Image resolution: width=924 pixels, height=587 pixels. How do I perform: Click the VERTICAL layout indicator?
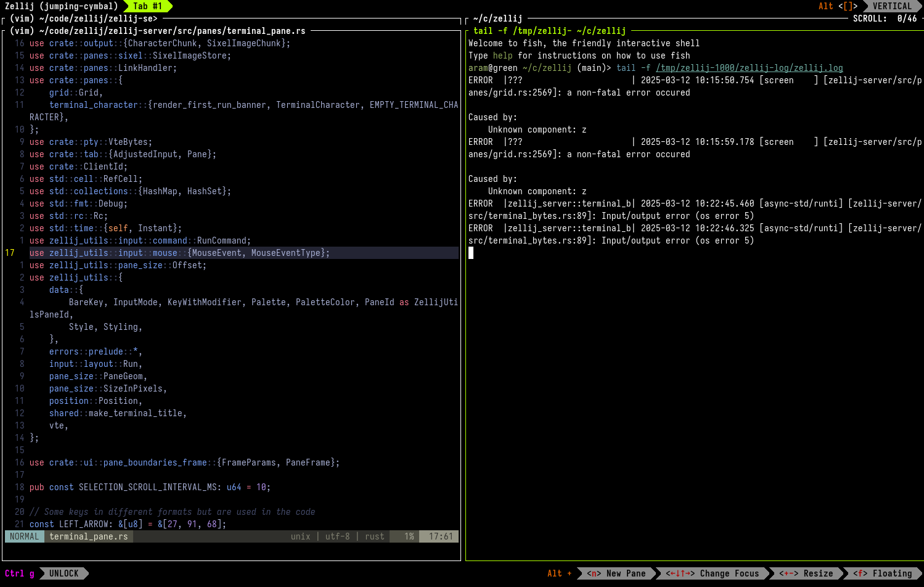[892, 6]
